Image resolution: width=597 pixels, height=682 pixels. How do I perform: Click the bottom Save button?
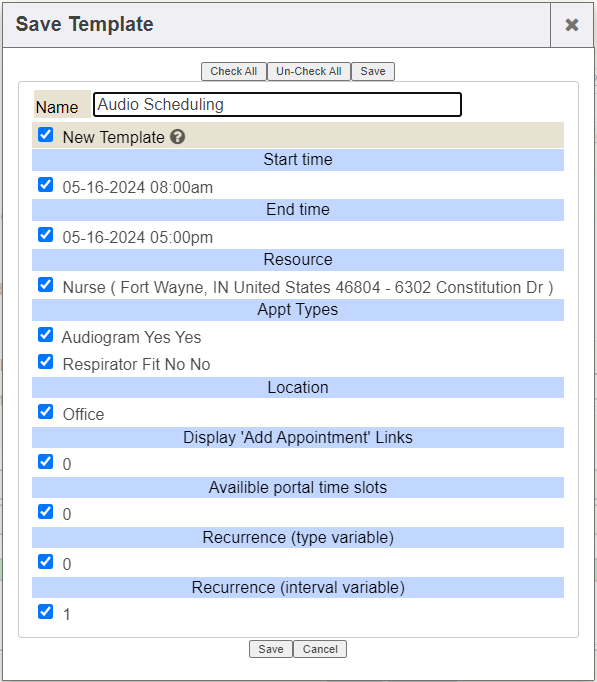pyautogui.click(x=270, y=649)
